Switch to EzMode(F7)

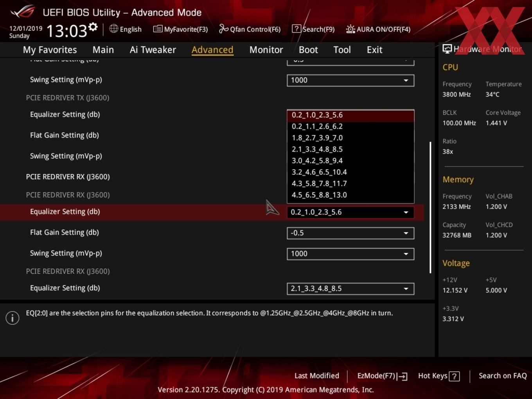coord(382,376)
